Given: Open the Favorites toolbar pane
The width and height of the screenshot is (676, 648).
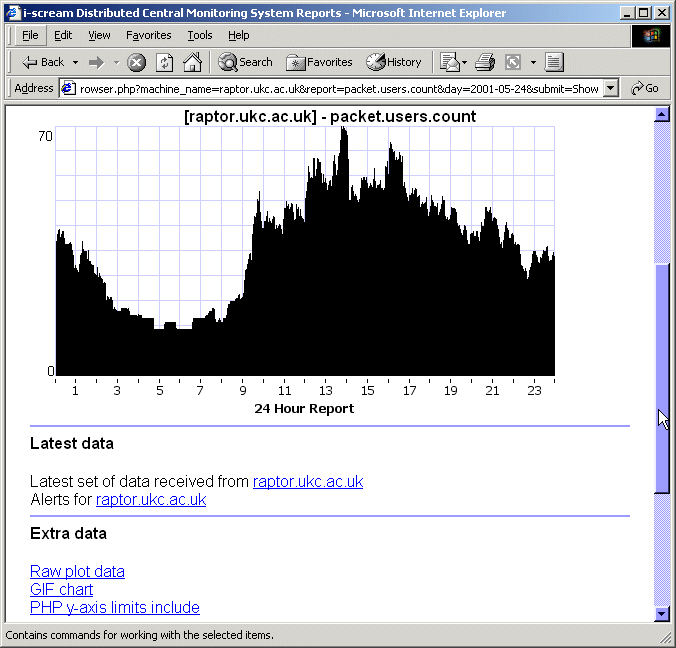Looking at the screenshot, I should point(319,63).
